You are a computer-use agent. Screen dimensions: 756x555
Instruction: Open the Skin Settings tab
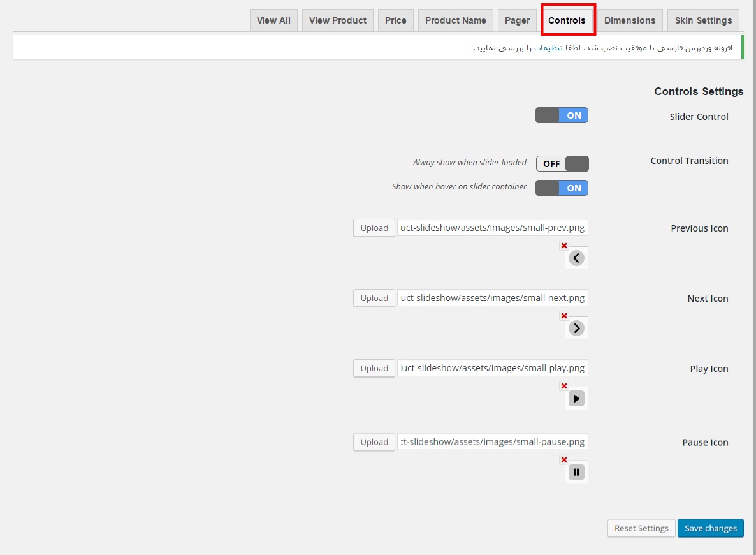tap(703, 20)
